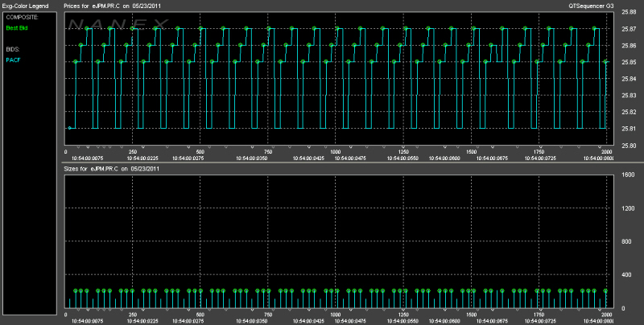Select the 25.87 price axis label
The image size is (644, 325).
(x=629, y=29)
